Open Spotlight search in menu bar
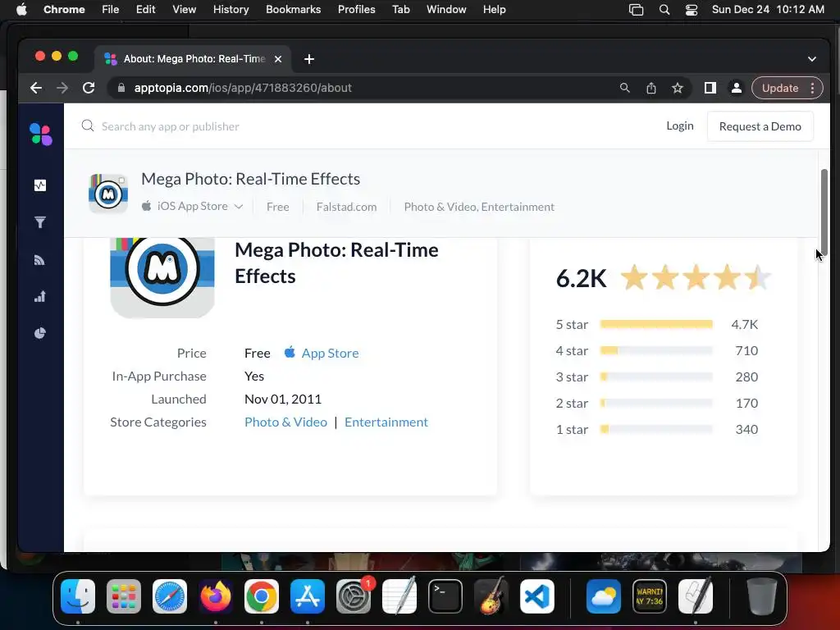Viewport: 840px width, 630px height. [664, 10]
